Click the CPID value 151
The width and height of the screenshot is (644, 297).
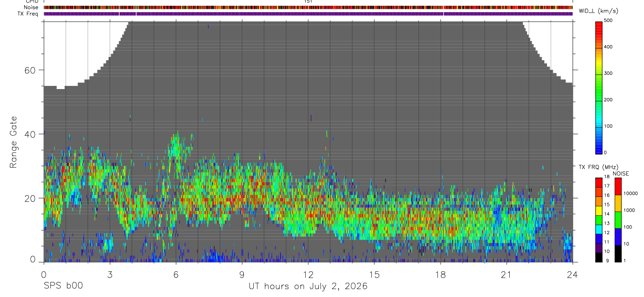point(308,2)
